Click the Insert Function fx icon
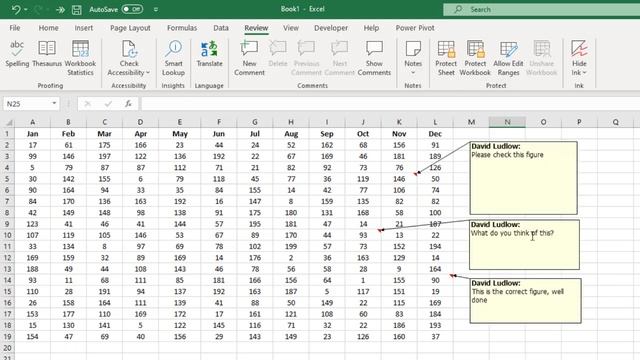The image size is (640, 360). 128,104
